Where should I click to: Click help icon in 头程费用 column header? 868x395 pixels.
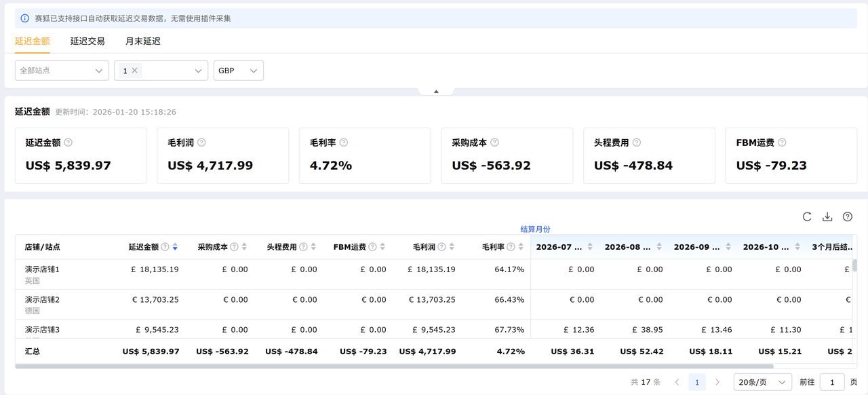303,247
